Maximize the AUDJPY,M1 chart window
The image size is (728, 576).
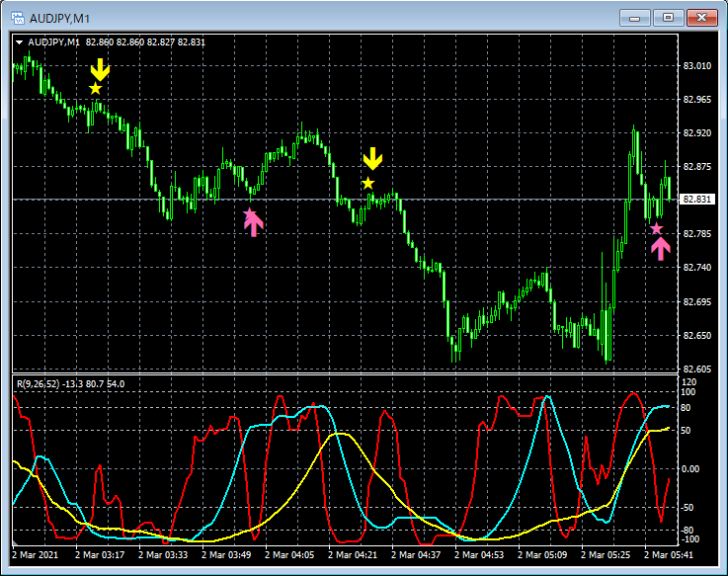(668, 18)
